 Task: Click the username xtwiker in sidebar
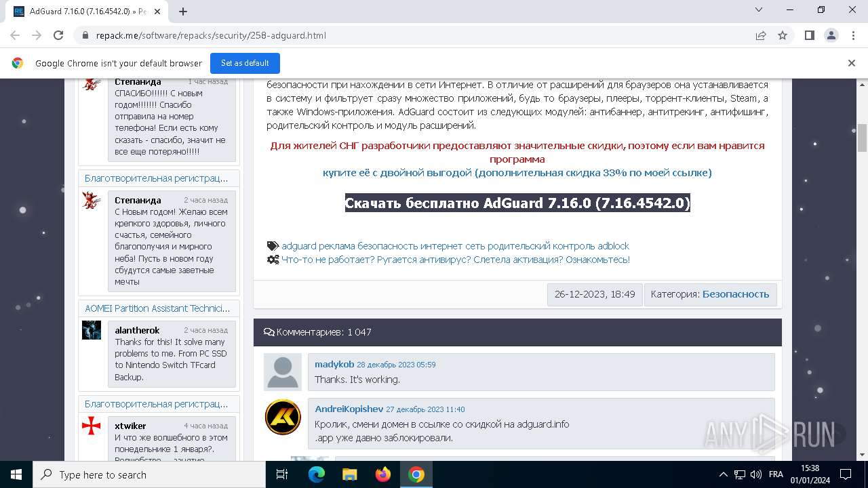(130, 426)
